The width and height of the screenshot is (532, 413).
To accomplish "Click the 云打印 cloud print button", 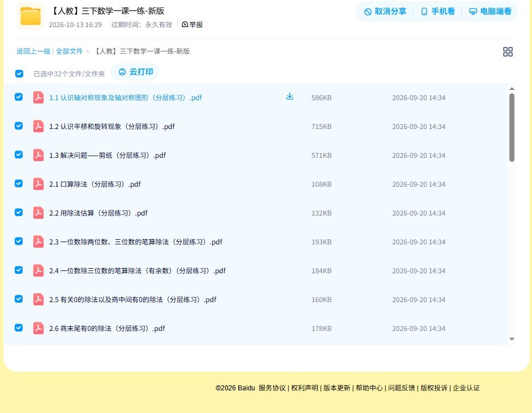I will click(135, 72).
